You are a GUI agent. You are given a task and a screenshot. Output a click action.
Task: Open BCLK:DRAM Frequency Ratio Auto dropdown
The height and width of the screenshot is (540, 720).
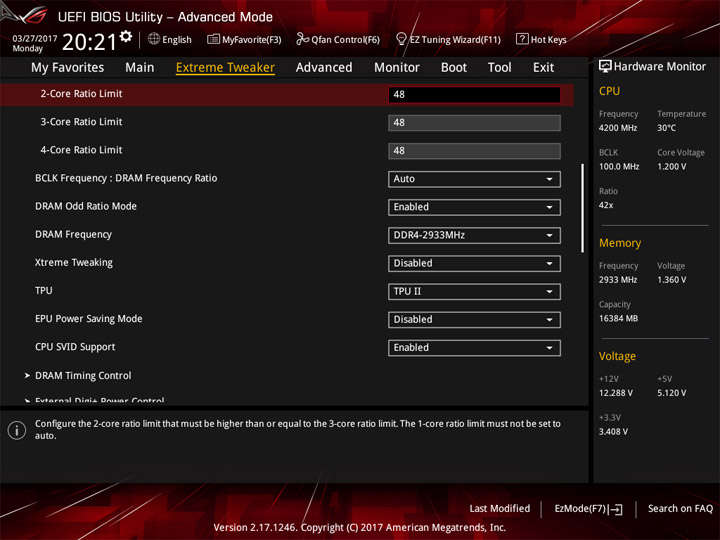pyautogui.click(x=474, y=179)
